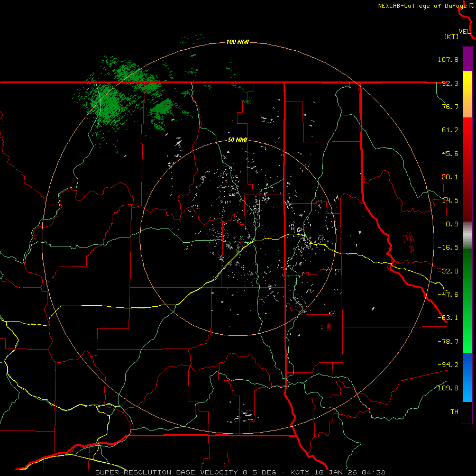
Task: Click the Super-Resolution Base Velocity caption
Action: pyautogui.click(x=241, y=472)
